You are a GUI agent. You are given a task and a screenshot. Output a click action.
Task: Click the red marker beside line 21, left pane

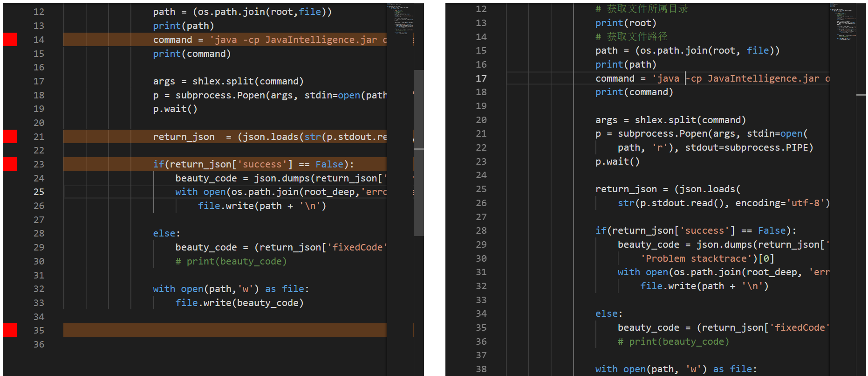pos(10,137)
